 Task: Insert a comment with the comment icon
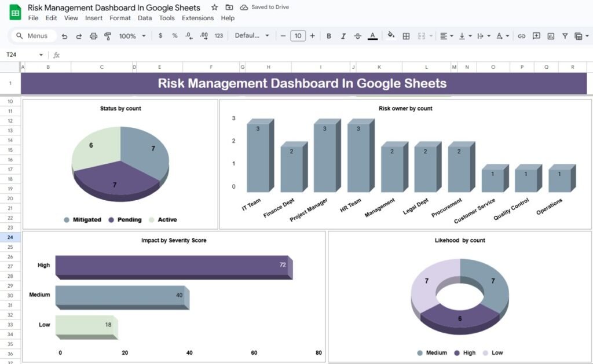(536, 36)
